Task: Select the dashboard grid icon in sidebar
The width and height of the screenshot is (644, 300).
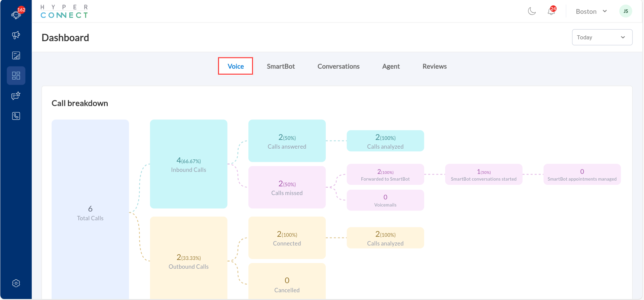Action: point(16,75)
